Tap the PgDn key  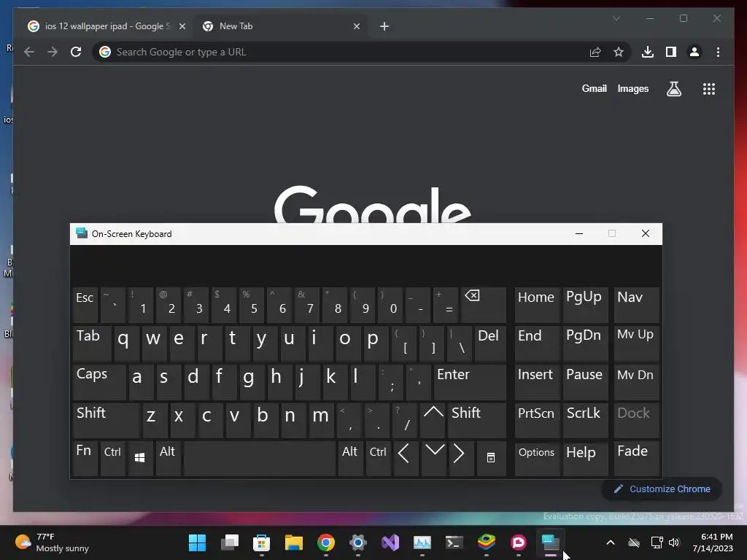click(x=585, y=343)
